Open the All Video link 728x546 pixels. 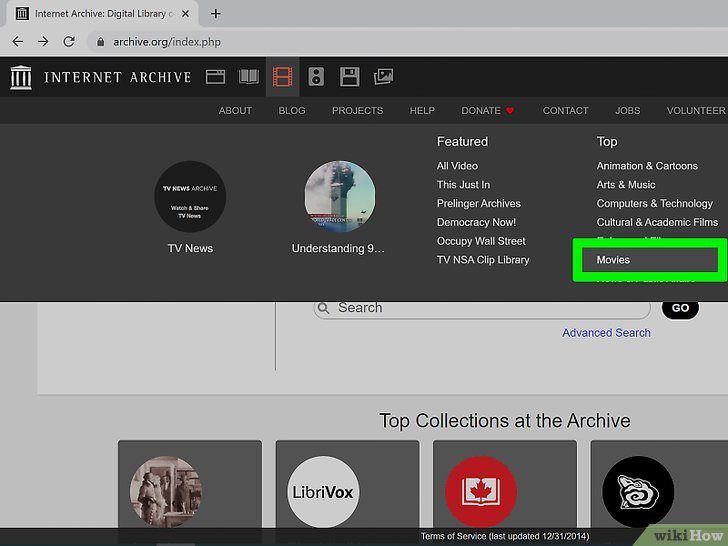point(457,166)
